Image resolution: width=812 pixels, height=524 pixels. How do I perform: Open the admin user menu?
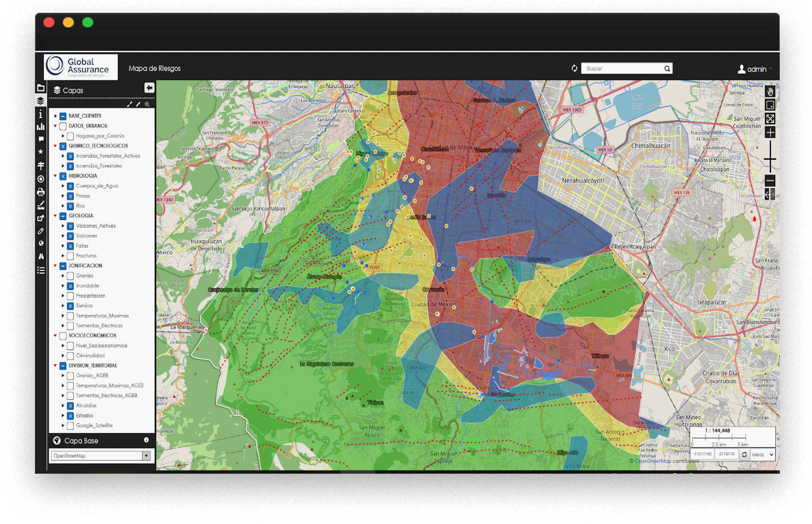click(x=755, y=69)
